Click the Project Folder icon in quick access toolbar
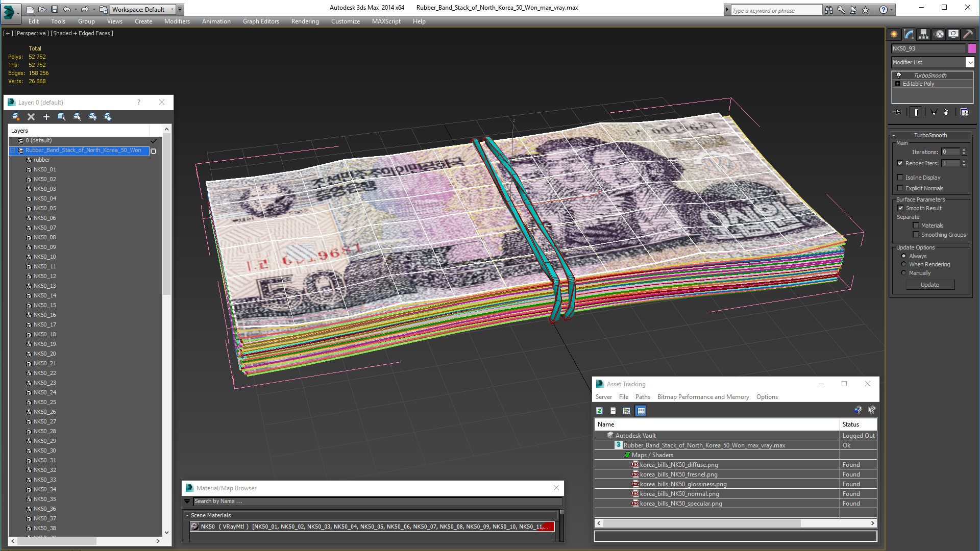Viewport: 980px width, 551px height. (x=104, y=9)
